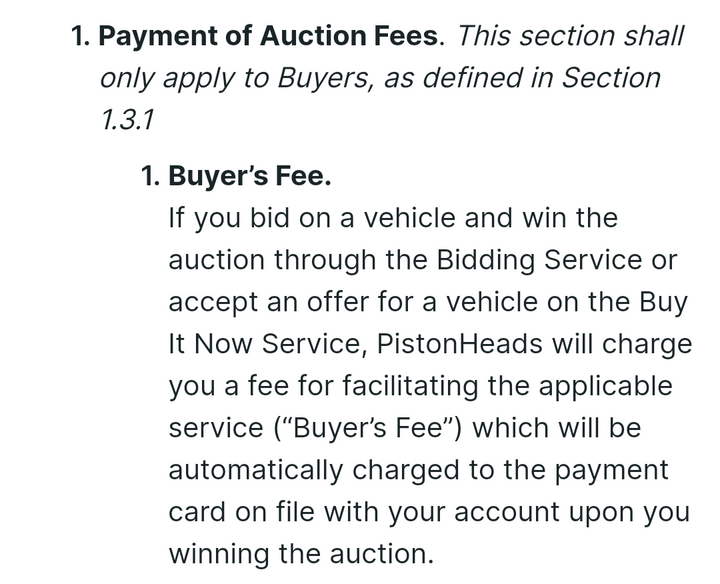
Task: Click the 'Buyer's Fee.' subheading
Action: [x=249, y=176]
